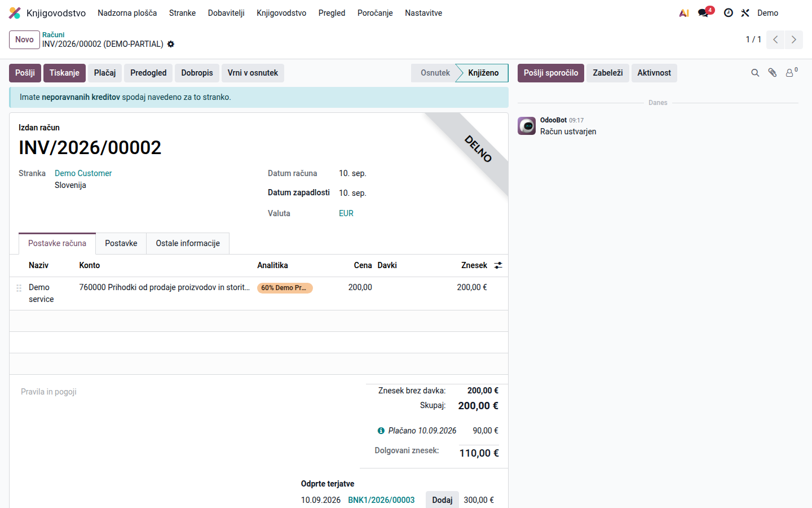Screen dimensions: 812x508
Task: Go to next record arrow
Action: pos(793,40)
